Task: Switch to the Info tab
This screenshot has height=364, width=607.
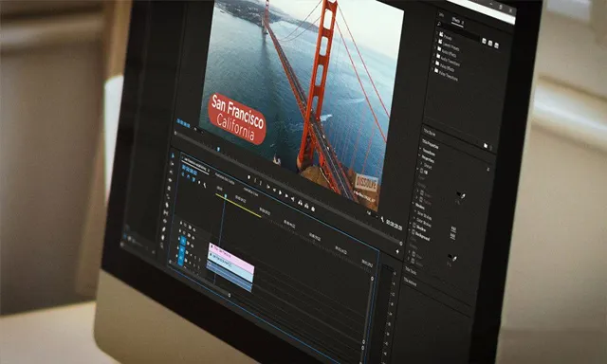Action: [441, 15]
